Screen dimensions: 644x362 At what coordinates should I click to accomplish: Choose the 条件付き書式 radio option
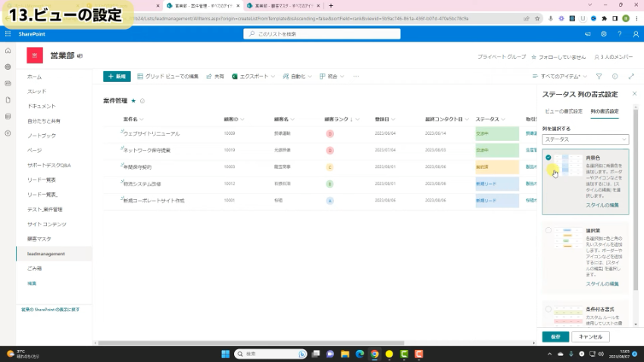[548, 308]
